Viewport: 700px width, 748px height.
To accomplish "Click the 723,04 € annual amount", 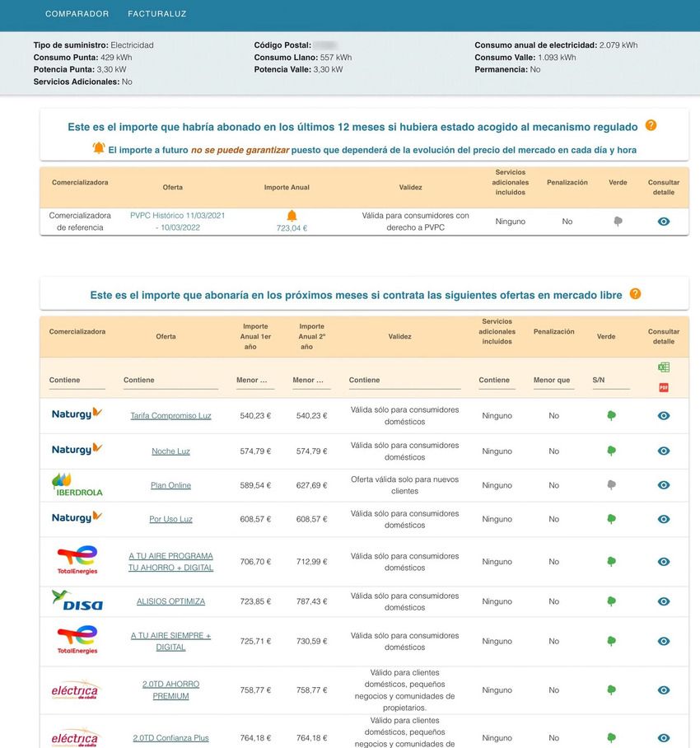I will (292, 228).
